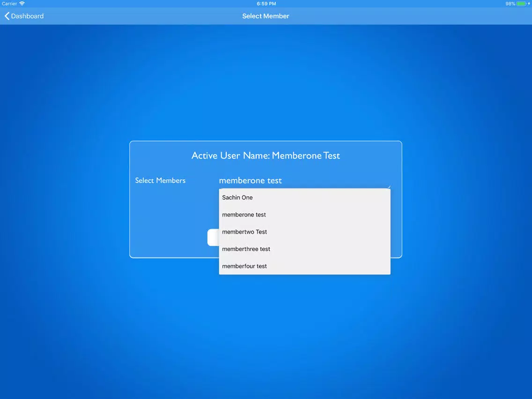Tap the Wi-Fi status icon
The image size is (532, 399).
coord(22,3)
